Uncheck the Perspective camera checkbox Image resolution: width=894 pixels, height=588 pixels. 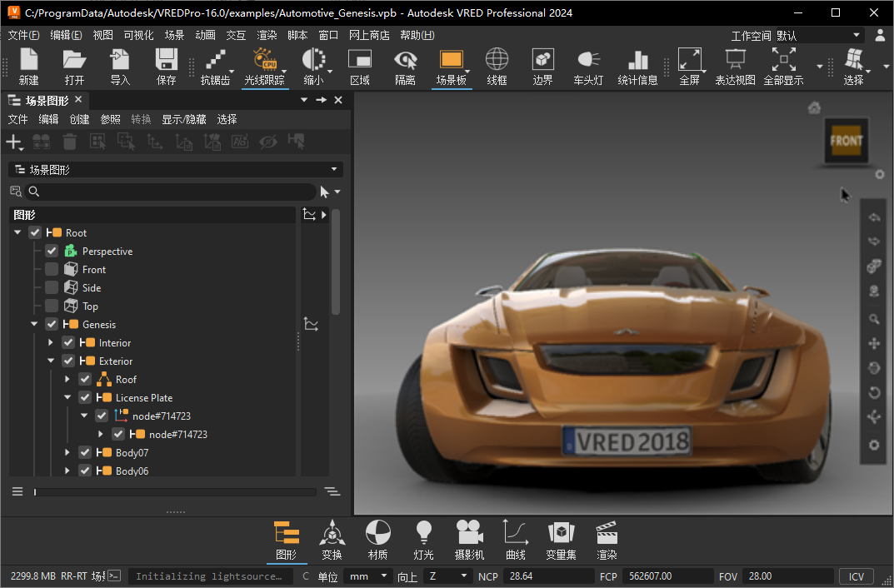(x=52, y=252)
